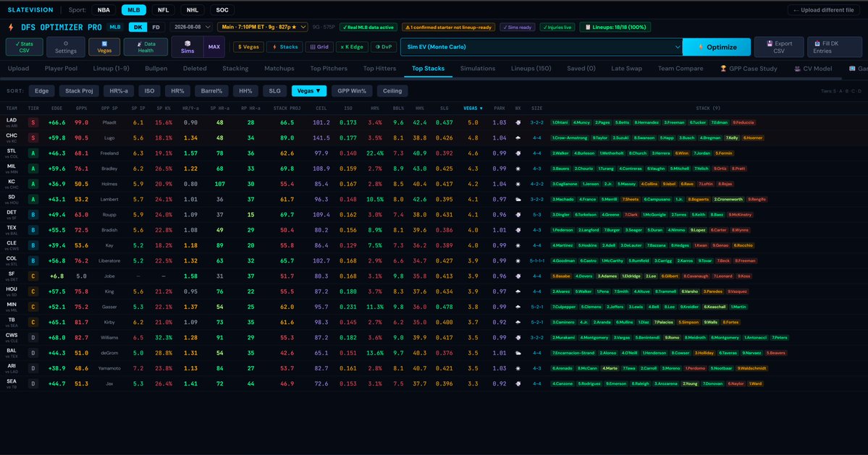Screen dimensions: 868x455
Task: Toggle the $ Vegas overlay chip
Action: tap(248, 47)
